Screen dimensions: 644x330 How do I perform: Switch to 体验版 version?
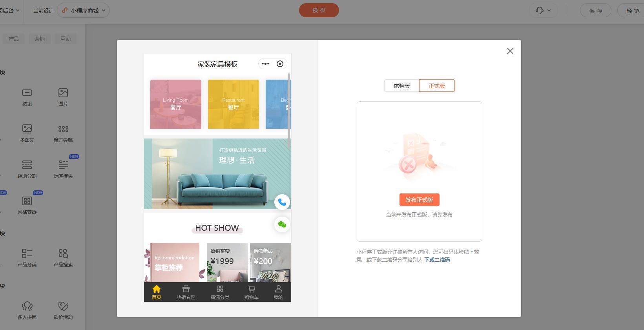[401, 86]
